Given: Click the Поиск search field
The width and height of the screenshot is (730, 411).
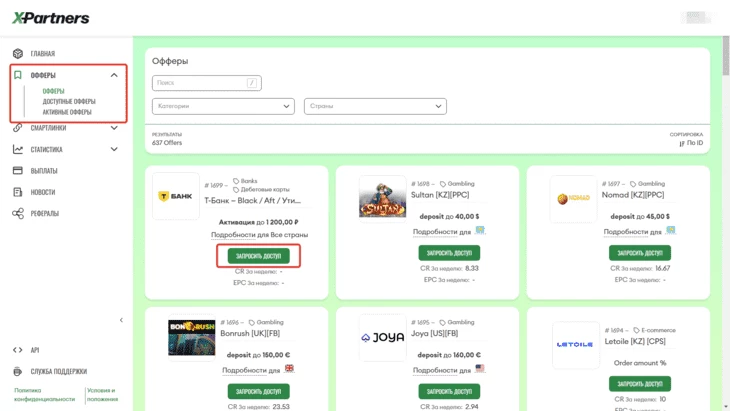Looking at the screenshot, I should (207, 83).
